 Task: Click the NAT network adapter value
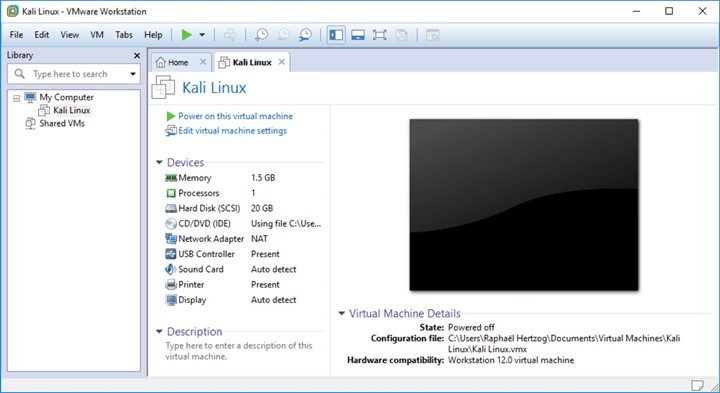(x=259, y=239)
